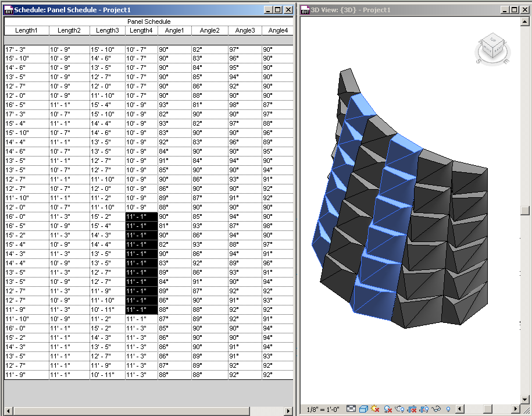532x416 pixels.
Task: Maximize the Panel Schedule window
Action: click(278, 10)
